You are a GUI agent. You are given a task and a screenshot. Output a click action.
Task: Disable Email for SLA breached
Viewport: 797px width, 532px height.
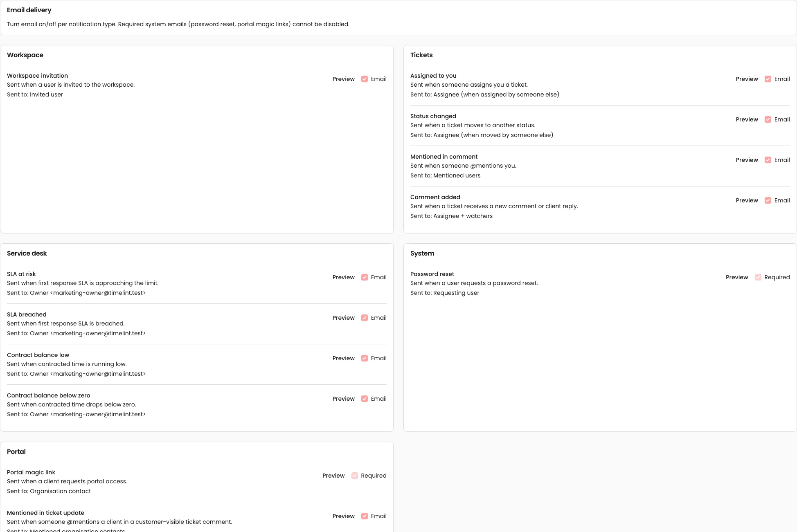pos(365,318)
